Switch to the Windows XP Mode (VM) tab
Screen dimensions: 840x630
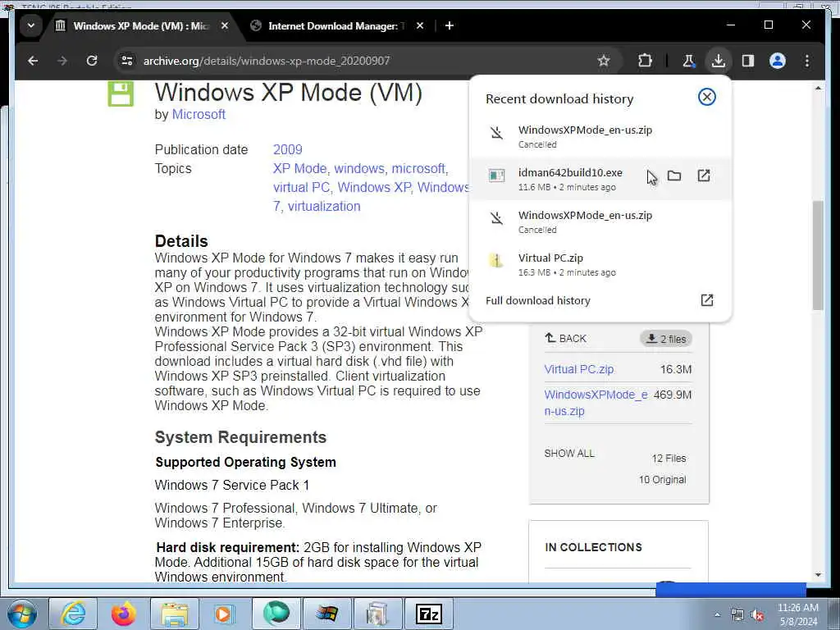(x=142, y=25)
